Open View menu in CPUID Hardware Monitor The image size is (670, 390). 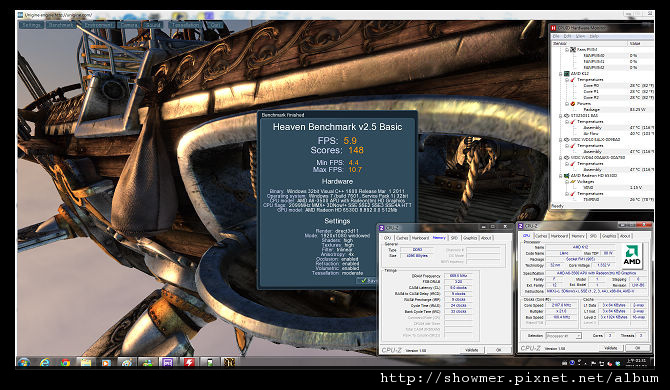tap(580, 36)
